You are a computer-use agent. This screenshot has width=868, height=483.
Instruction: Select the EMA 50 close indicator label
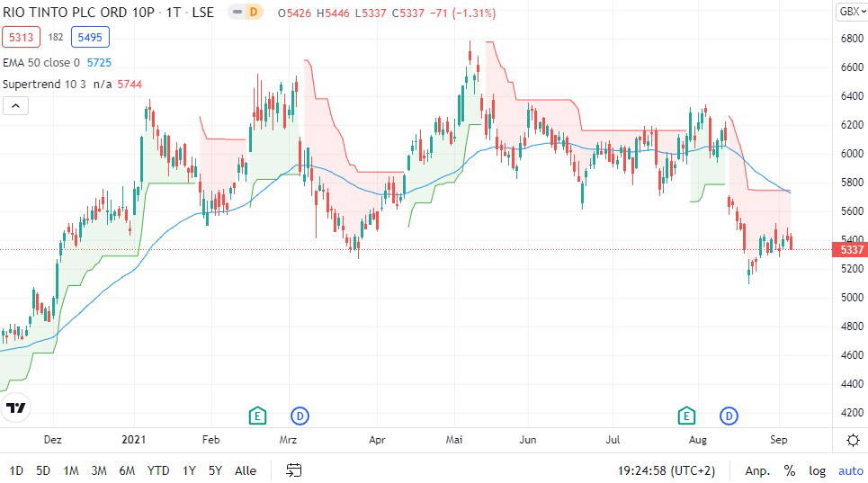click(41, 63)
